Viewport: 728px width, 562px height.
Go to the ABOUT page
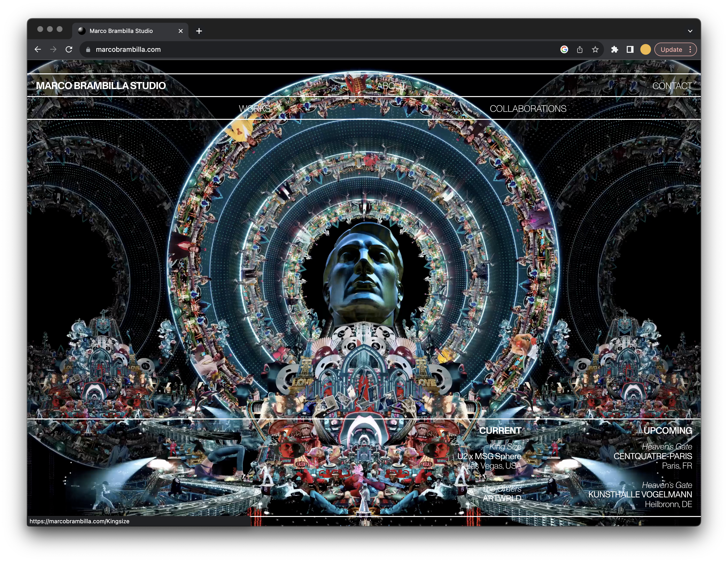pos(391,86)
